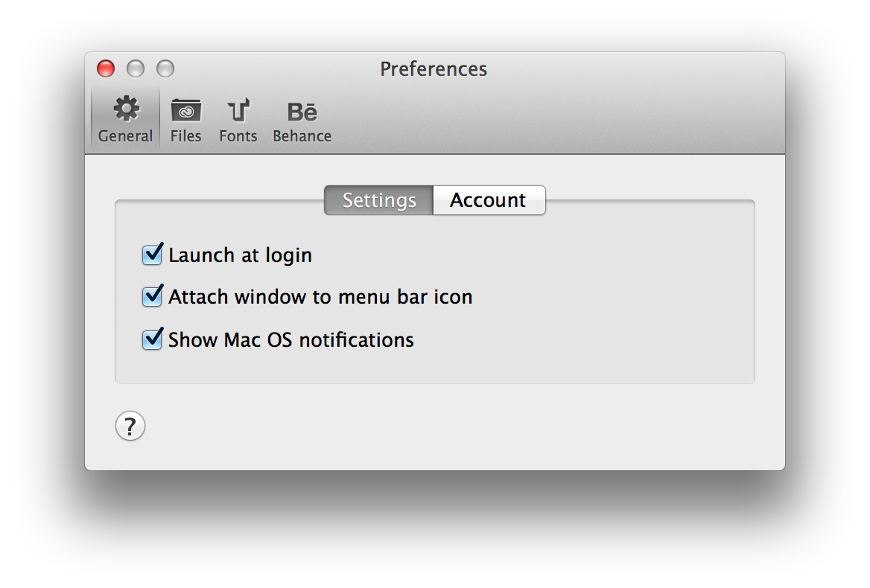Image resolution: width=870 pixels, height=588 pixels.
Task: Open the Behance Bē icon pane
Action: point(302,112)
